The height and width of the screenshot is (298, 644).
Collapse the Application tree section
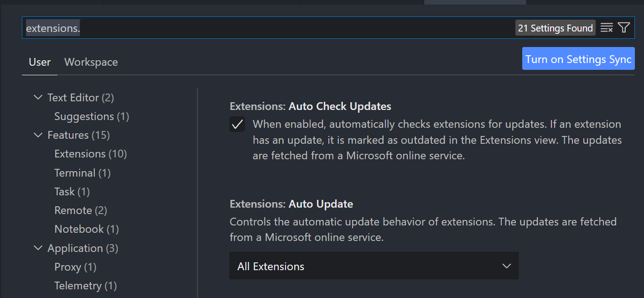tap(38, 248)
